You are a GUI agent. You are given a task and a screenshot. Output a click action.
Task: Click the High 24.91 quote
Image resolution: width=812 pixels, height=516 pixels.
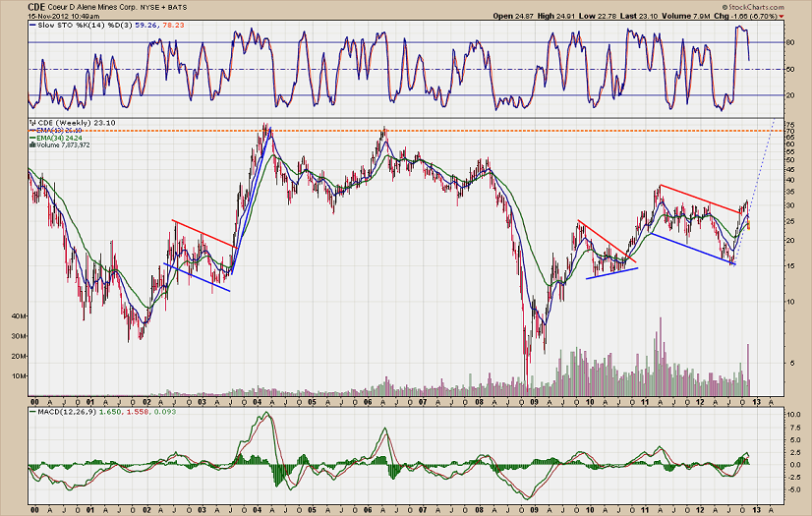tap(555, 16)
